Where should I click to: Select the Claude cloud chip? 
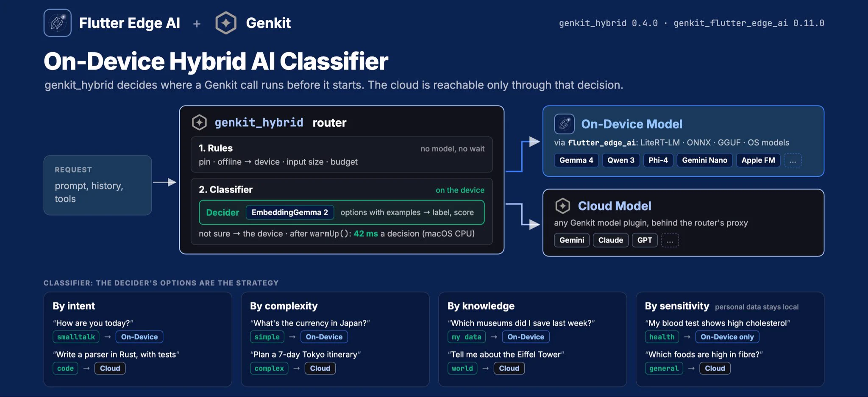(611, 240)
